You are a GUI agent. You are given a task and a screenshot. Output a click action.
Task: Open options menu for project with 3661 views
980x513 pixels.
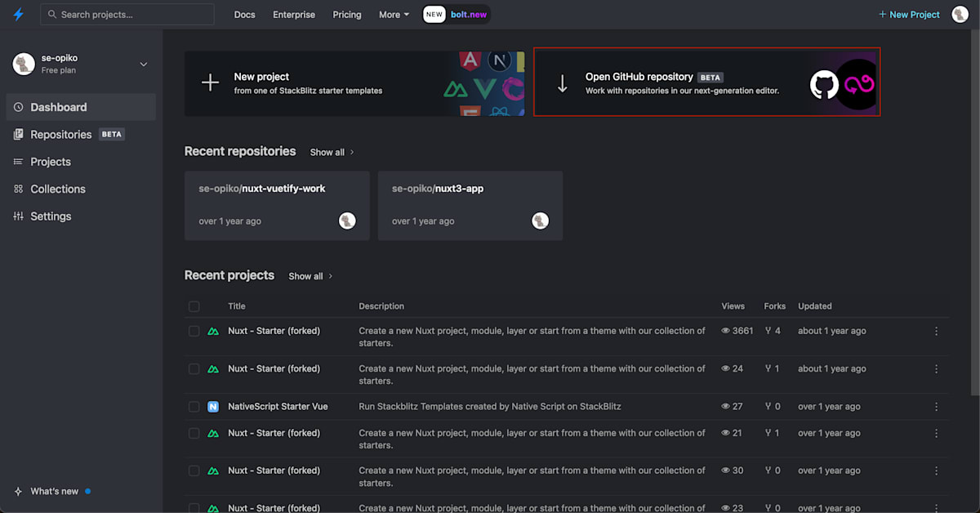(x=936, y=332)
